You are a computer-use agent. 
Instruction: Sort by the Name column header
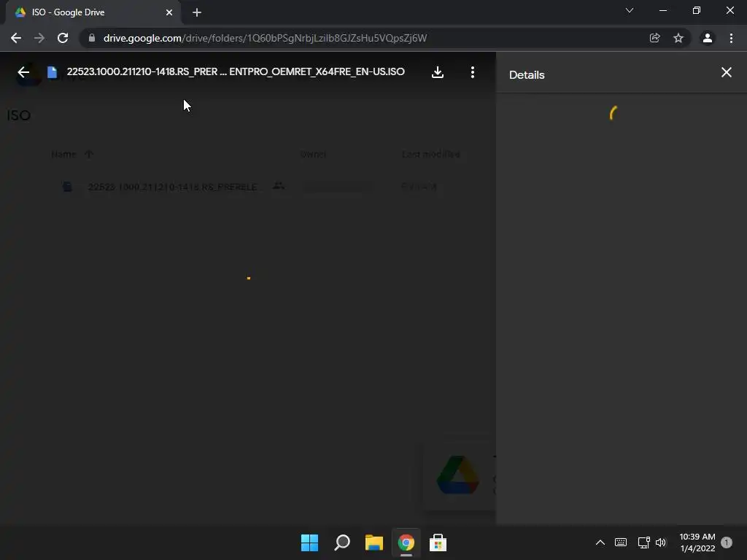(63, 155)
